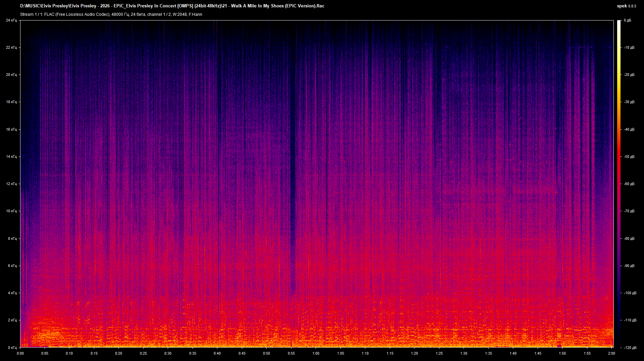The height and width of the screenshot is (361, 644).
Task: Click the -40 дБ level label
Action: click(629, 129)
